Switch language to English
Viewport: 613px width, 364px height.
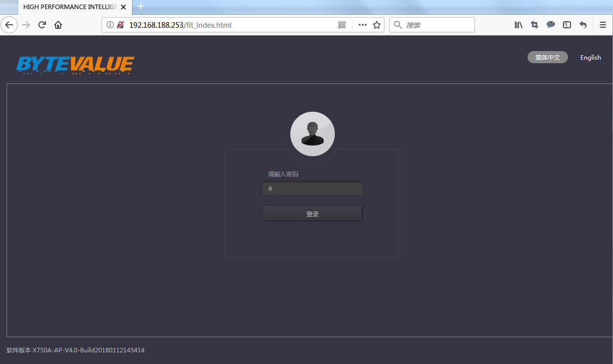pos(590,58)
